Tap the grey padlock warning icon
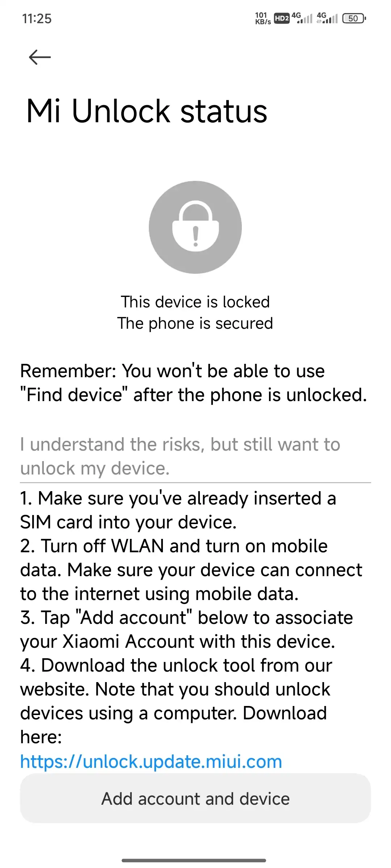This screenshot has height=868, width=391. point(195,227)
